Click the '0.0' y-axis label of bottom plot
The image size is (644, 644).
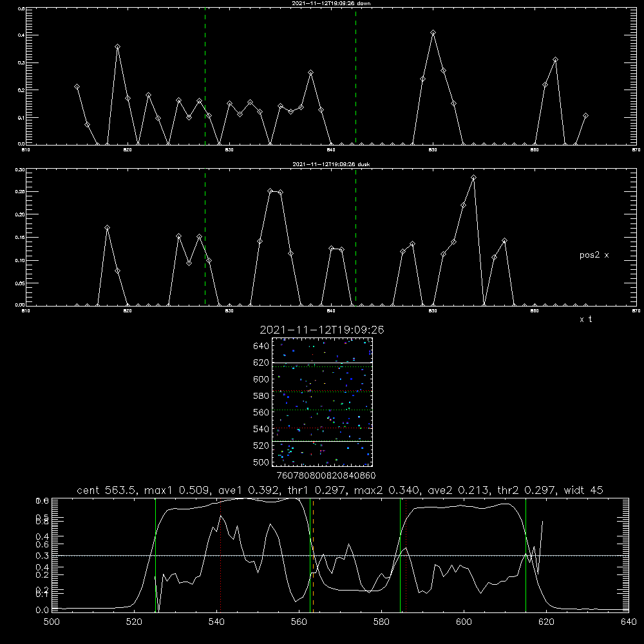(x=43, y=611)
